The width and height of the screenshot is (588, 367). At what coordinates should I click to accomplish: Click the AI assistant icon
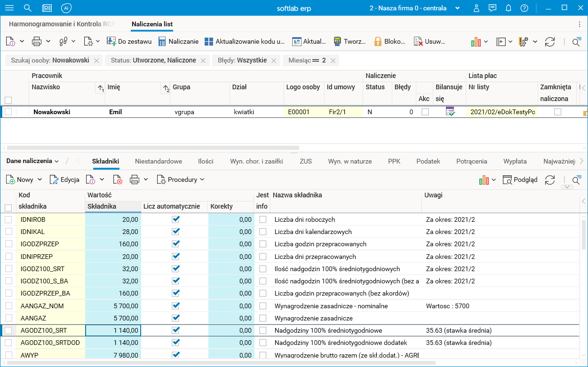(x=66, y=8)
